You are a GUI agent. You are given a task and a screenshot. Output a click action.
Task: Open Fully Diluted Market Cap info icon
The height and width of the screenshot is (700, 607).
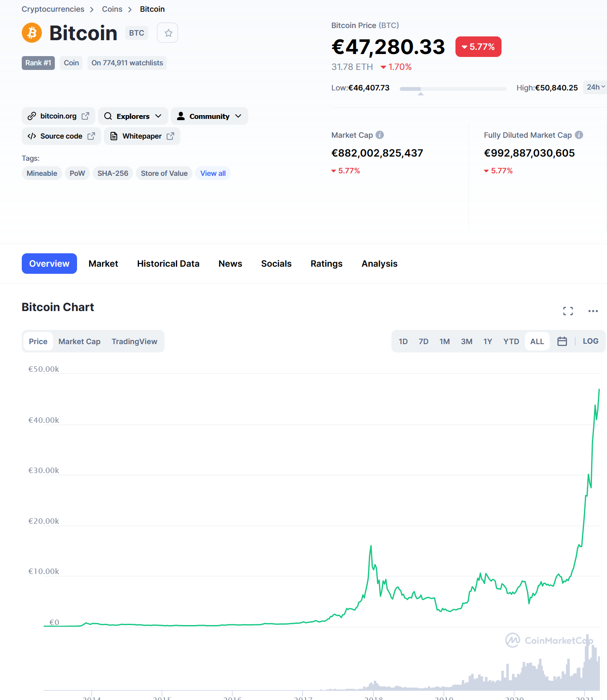[579, 135]
